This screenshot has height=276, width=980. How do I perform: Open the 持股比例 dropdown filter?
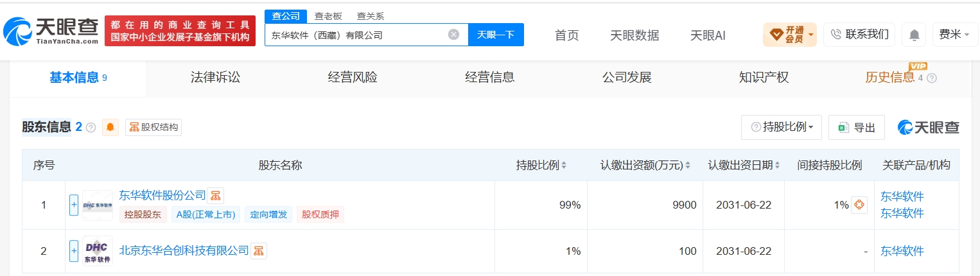click(x=782, y=127)
